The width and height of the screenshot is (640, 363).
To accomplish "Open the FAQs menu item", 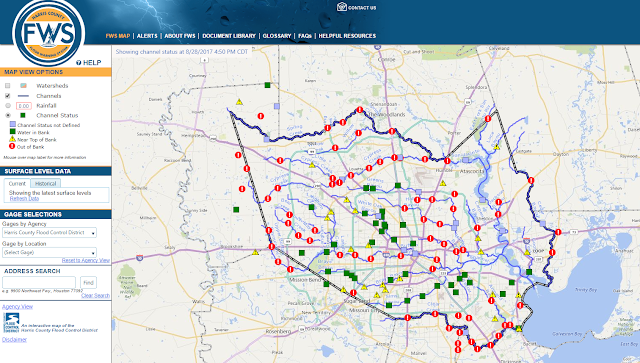I will [305, 36].
